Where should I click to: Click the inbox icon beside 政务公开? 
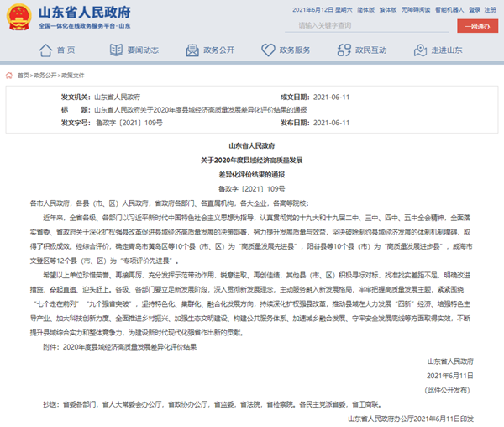click(192, 50)
